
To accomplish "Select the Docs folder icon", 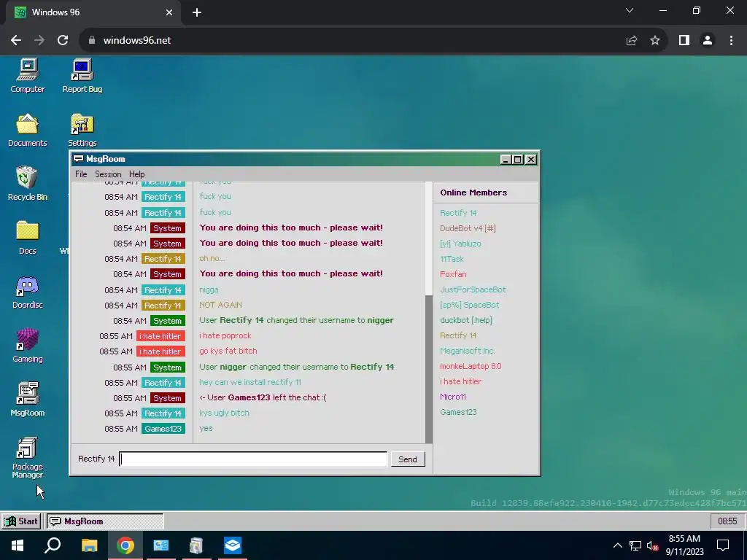I will click(x=28, y=238).
